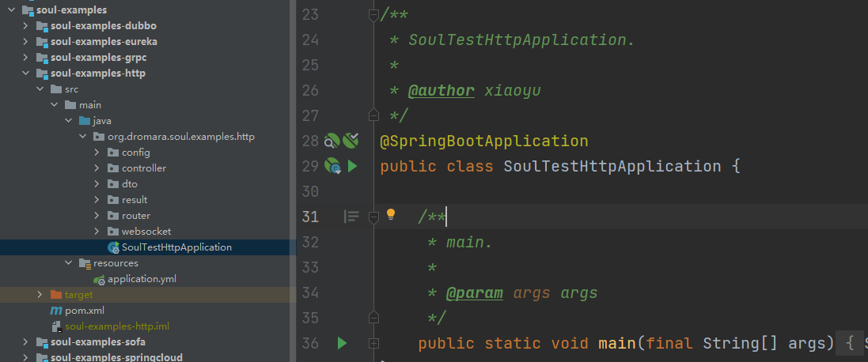
Task: Toggle rendered doc comment icon on line 31
Action: 351,217
